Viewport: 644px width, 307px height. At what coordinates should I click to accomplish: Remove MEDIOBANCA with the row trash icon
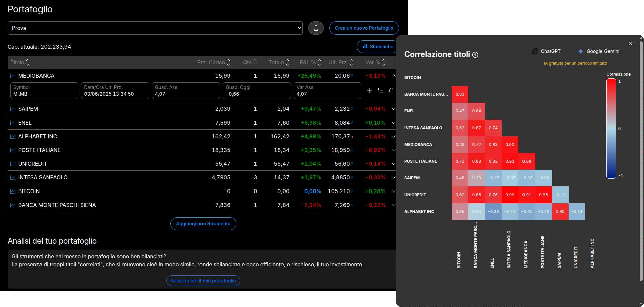(391, 91)
